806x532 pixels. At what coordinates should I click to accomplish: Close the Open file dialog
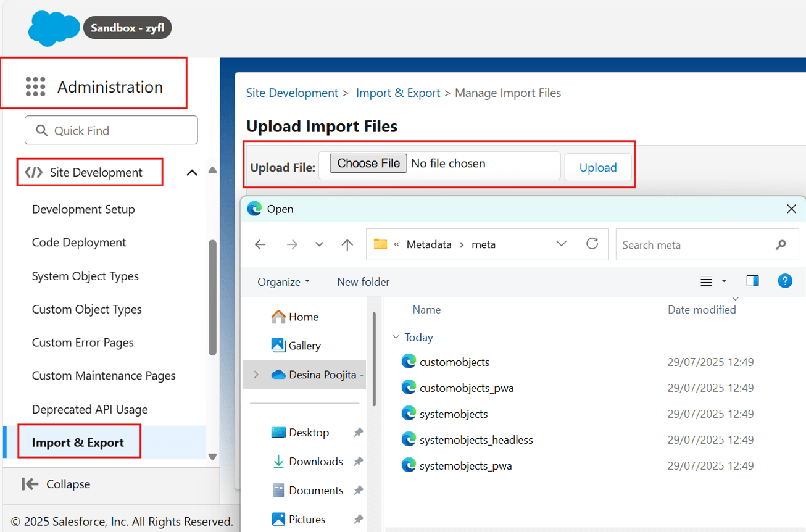point(791,209)
